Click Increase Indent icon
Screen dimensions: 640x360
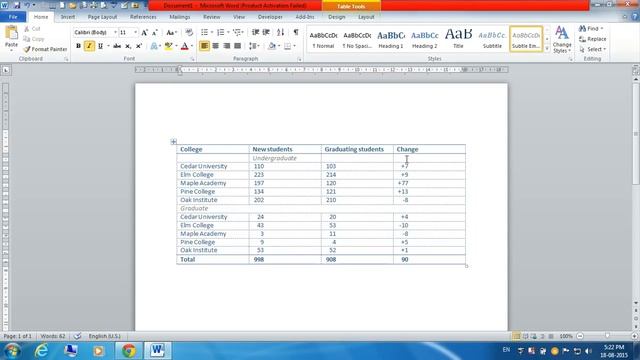[x=266, y=32]
